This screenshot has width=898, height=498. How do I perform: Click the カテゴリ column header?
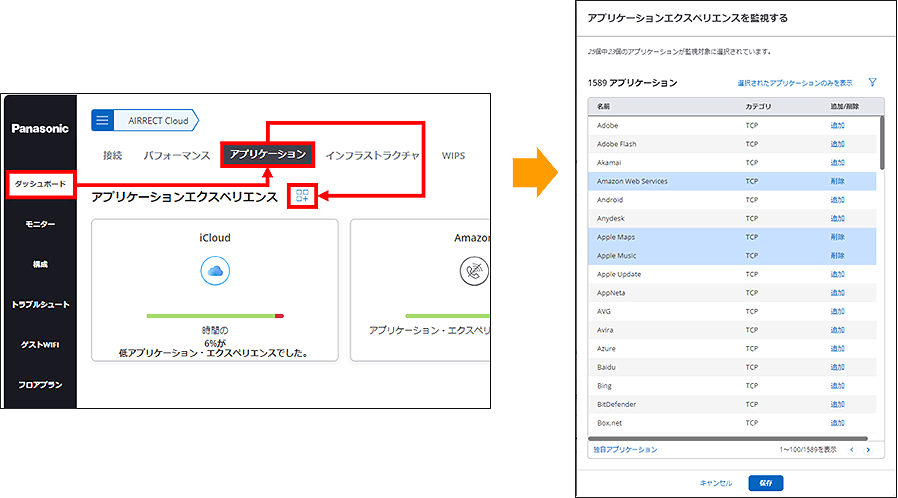pyautogui.click(x=758, y=106)
